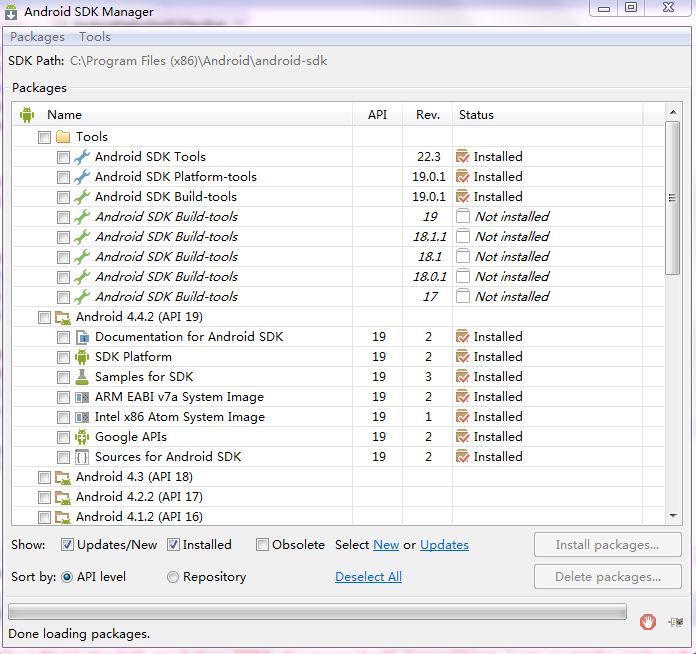This screenshot has width=696, height=654.
Task: Click the loading progress bar
Action: tap(317, 612)
